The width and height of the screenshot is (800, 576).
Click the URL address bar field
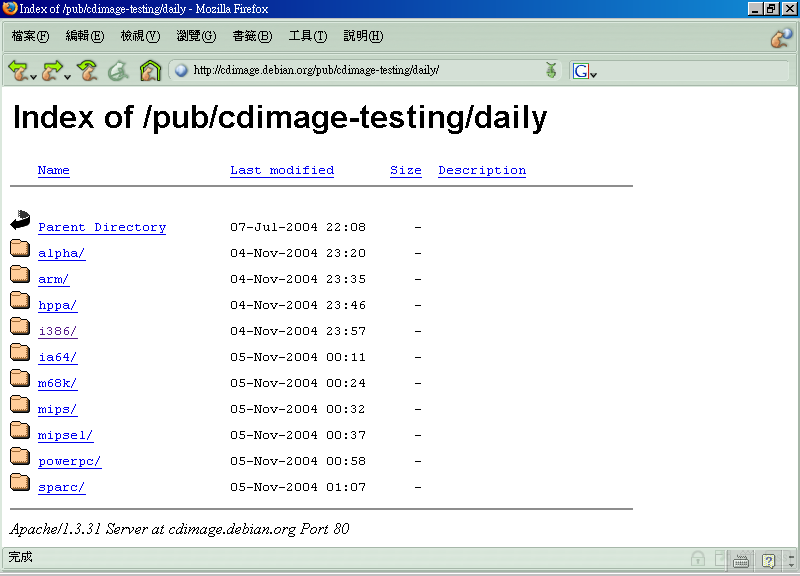360,70
